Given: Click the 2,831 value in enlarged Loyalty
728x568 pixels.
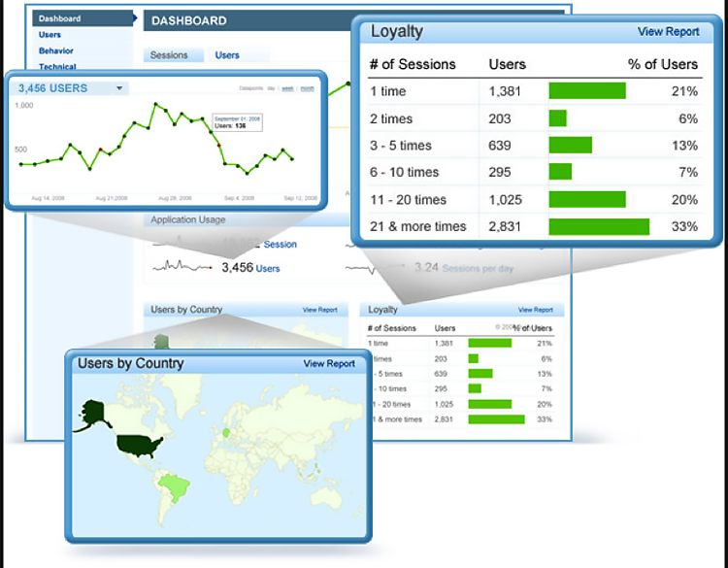Looking at the screenshot, I should (x=505, y=226).
